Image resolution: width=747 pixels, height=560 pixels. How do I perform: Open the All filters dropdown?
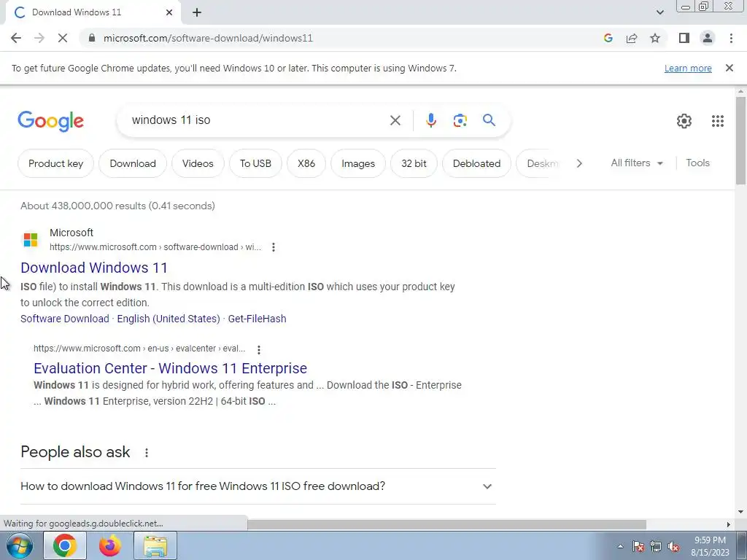tap(636, 163)
